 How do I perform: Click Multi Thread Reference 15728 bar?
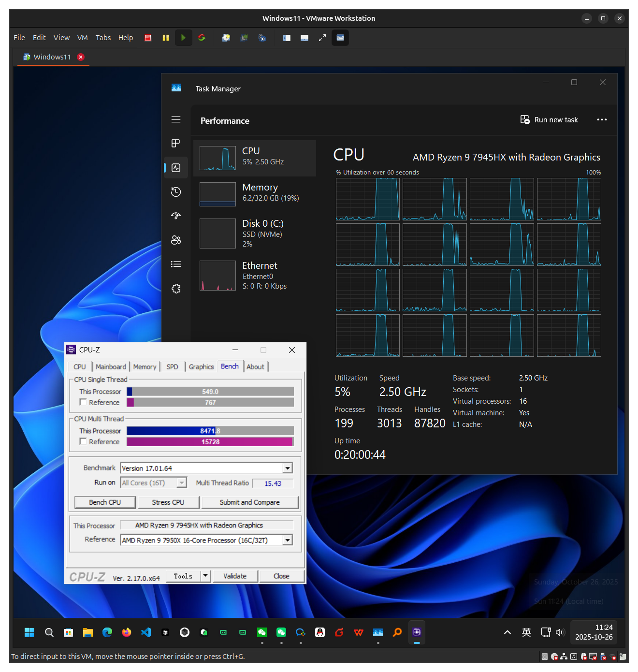tap(210, 442)
